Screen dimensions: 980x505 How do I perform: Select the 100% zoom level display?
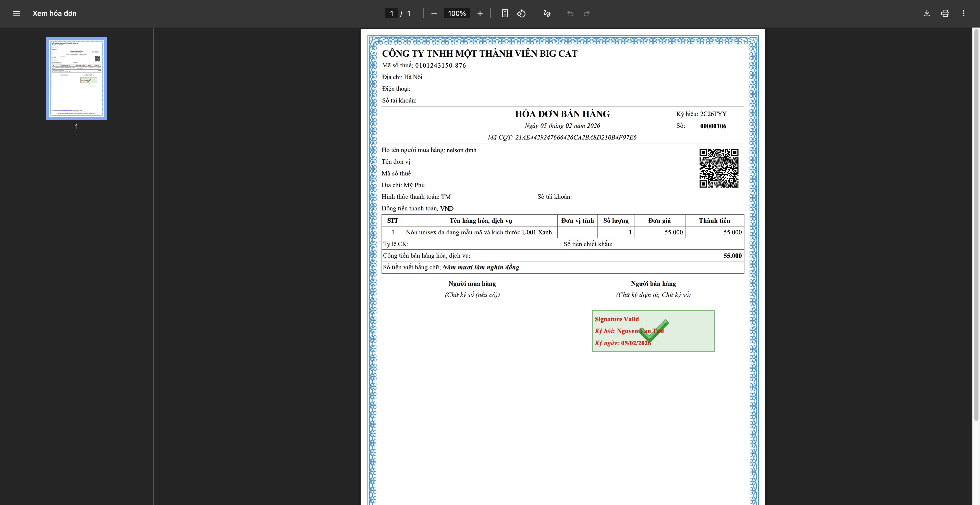coord(457,13)
